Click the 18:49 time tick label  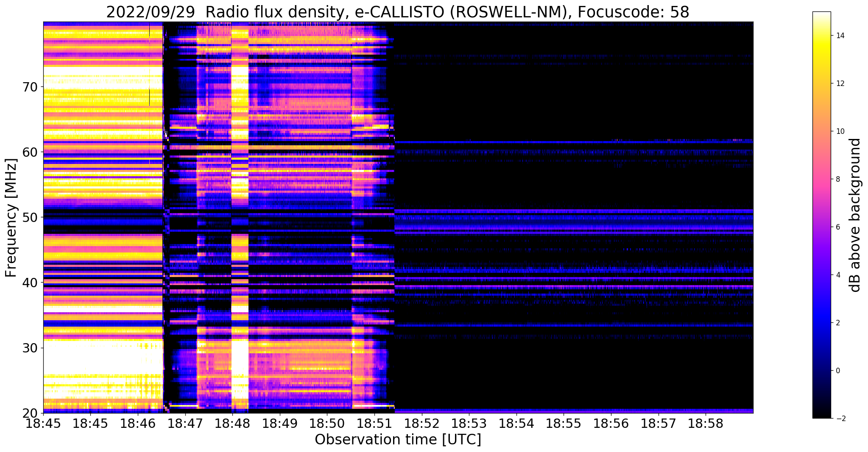[280, 424]
